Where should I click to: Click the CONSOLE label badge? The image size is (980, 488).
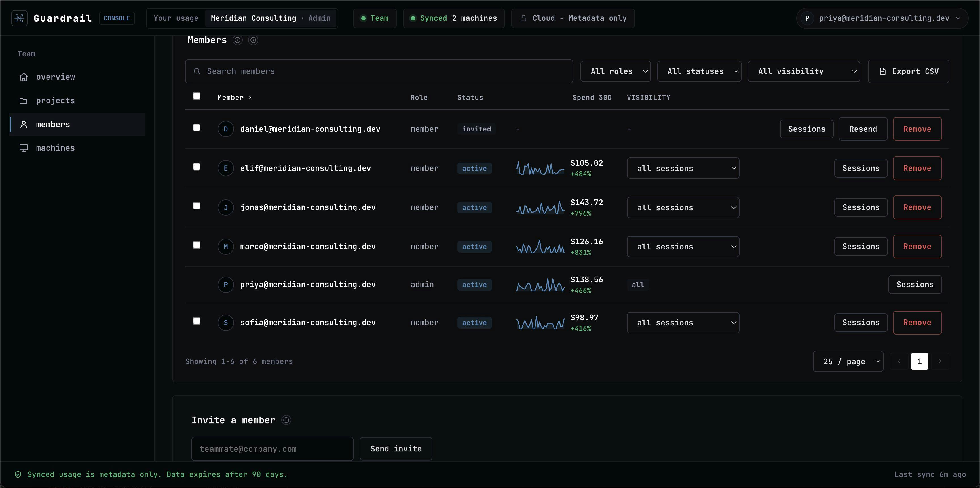[117, 18]
